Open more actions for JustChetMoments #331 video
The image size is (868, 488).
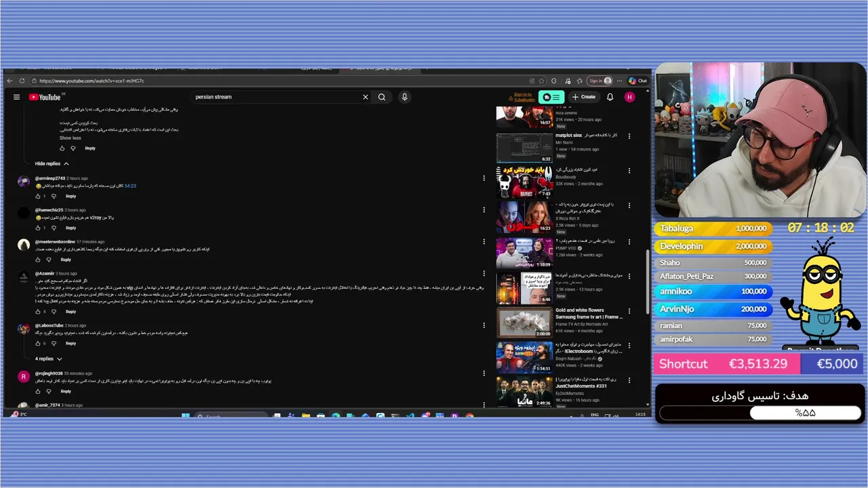[x=629, y=380]
